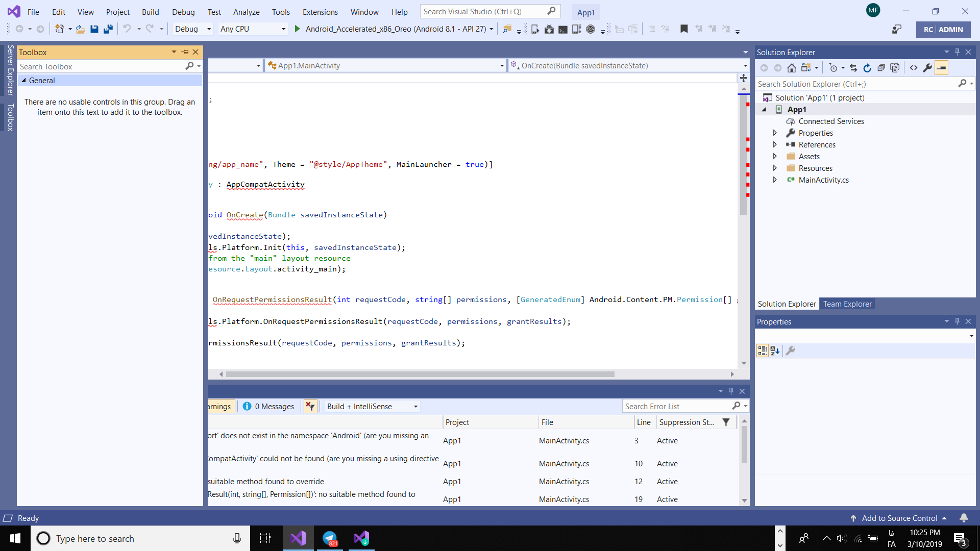Click the Save All toolbar icon
980x551 pixels.
[108, 29]
